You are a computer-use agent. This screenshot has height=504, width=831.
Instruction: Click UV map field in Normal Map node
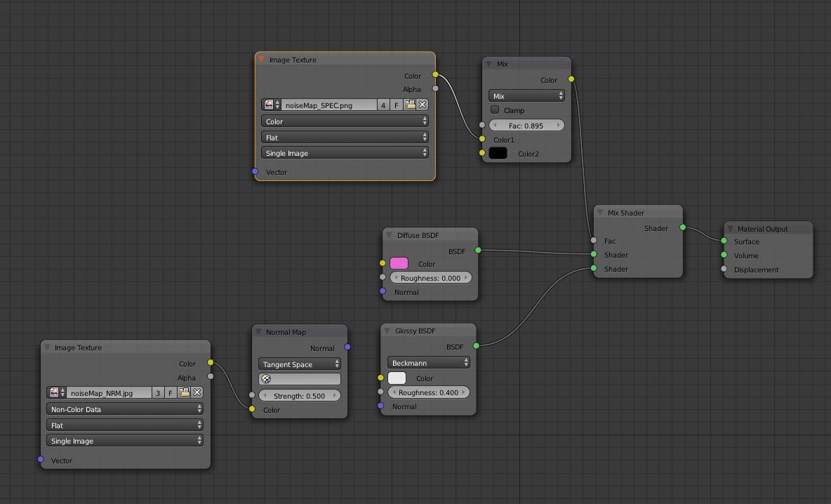tap(300, 379)
